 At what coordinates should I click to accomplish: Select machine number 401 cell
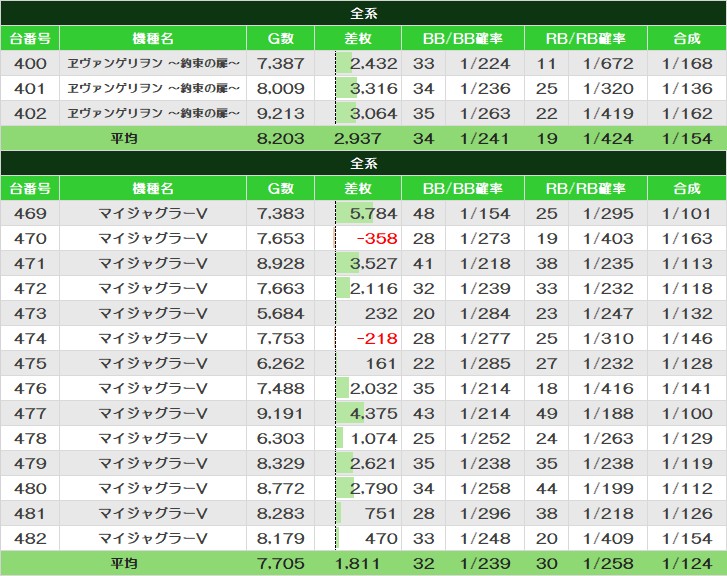pyautogui.click(x=30, y=89)
